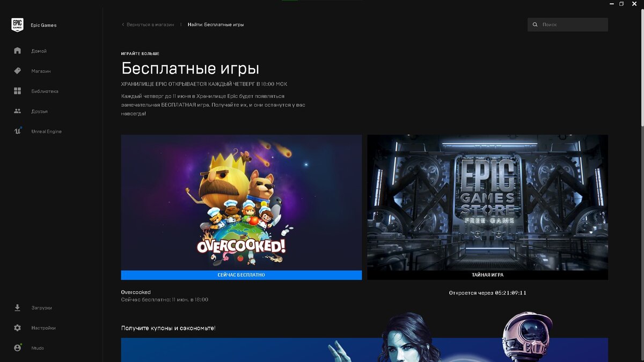Click the ИГРАЙТЕ БОЛЬШЕ label
Screen dimensions: 644x362
[x=140, y=54]
